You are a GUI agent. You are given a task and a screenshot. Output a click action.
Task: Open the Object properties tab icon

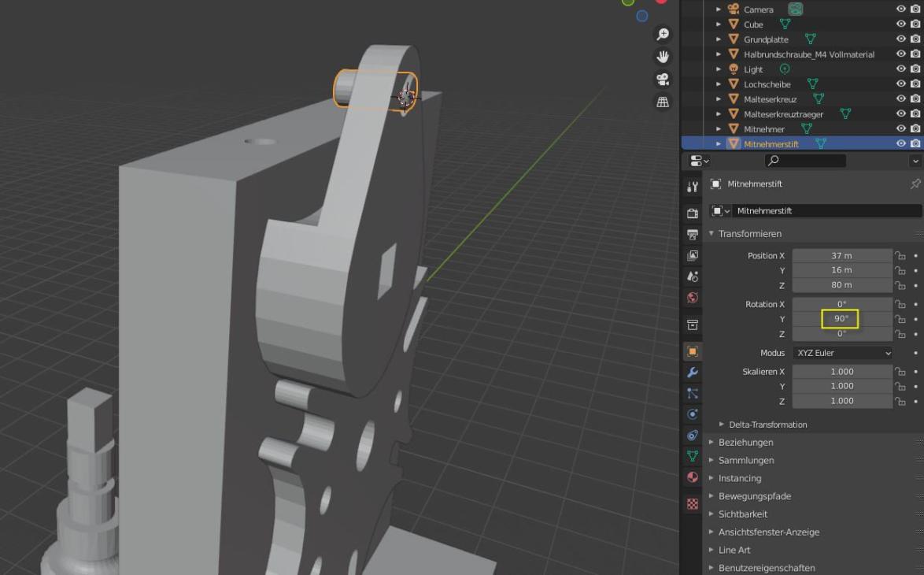tap(693, 351)
